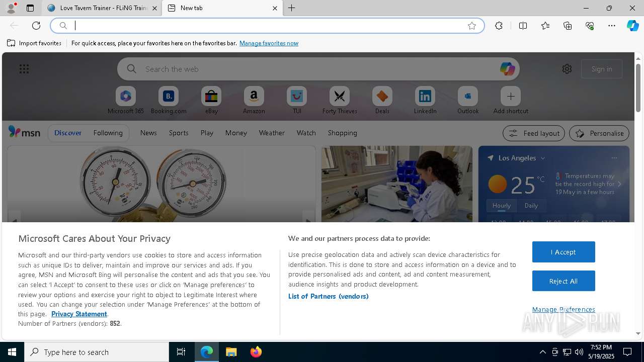Image resolution: width=644 pixels, height=362 pixels.
Task: Click Copilot icon in web search box
Action: click(507, 69)
